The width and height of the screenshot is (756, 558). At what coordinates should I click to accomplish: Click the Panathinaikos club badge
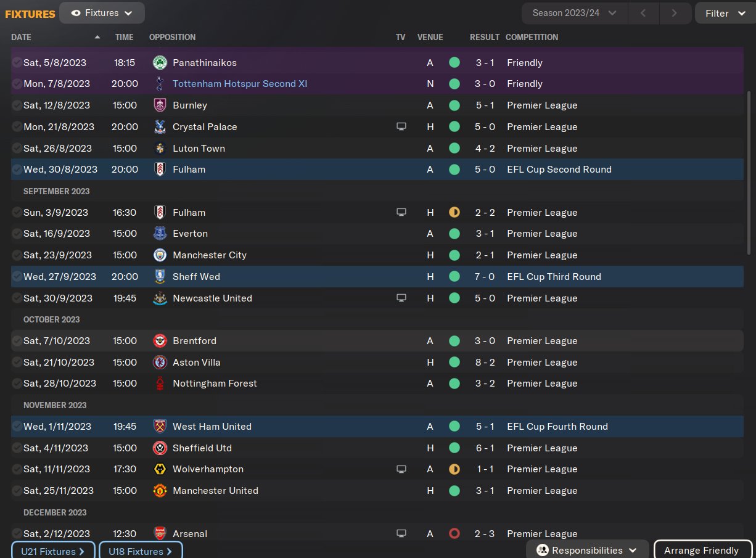160,62
